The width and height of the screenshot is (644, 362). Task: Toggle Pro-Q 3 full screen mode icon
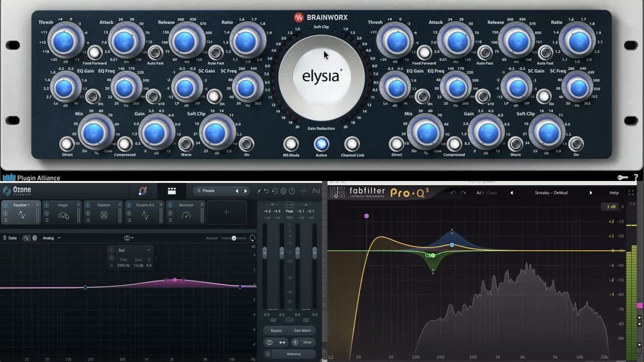coord(631,193)
